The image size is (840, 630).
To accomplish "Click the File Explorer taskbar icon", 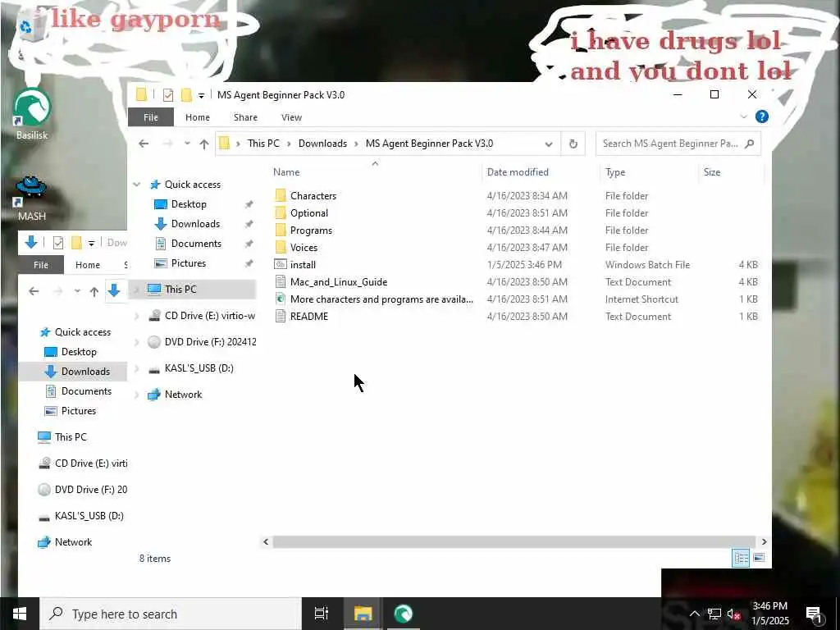I will [x=363, y=614].
